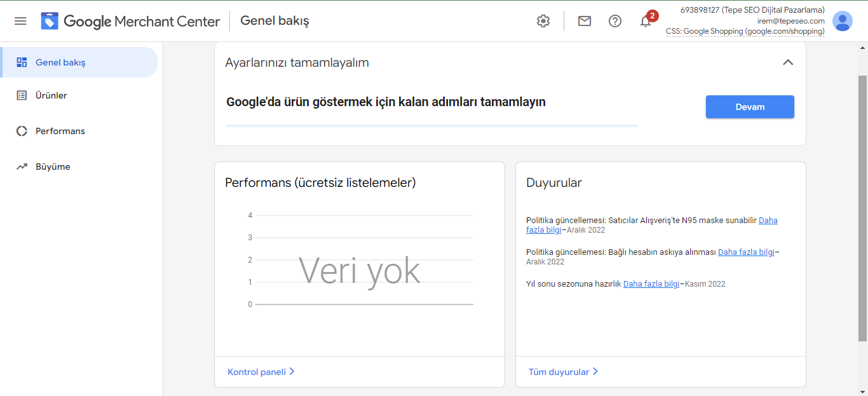Go to Büyüme in the sidebar
This screenshot has height=396, width=868.
[x=53, y=167]
